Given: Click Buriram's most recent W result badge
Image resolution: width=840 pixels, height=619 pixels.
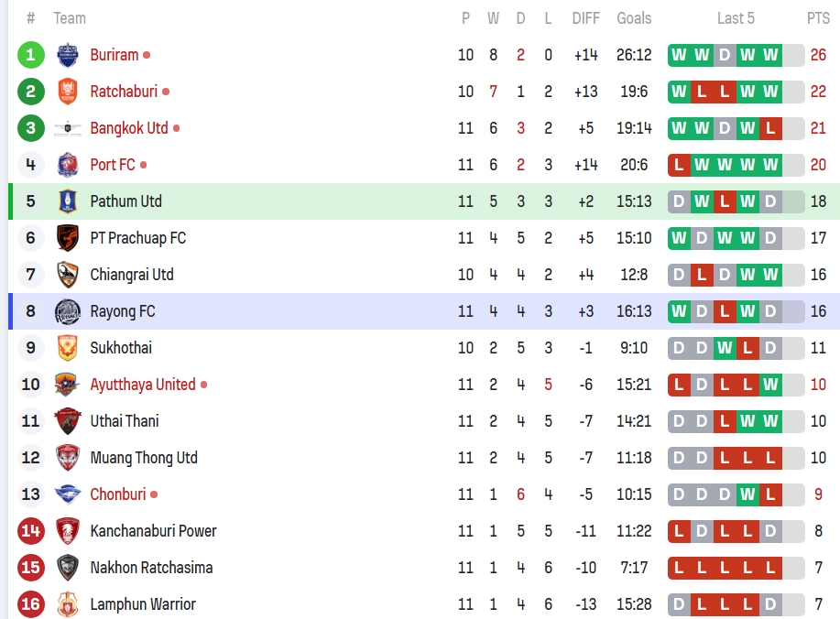Looking at the screenshot, I should click(x=770, y=55).
